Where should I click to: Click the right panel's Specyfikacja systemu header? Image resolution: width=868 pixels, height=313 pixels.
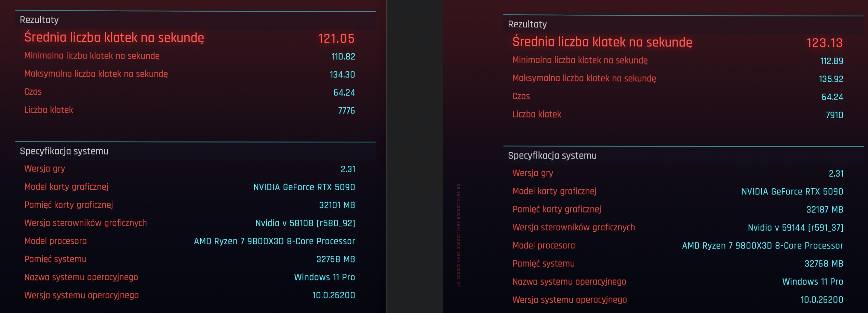552,155
